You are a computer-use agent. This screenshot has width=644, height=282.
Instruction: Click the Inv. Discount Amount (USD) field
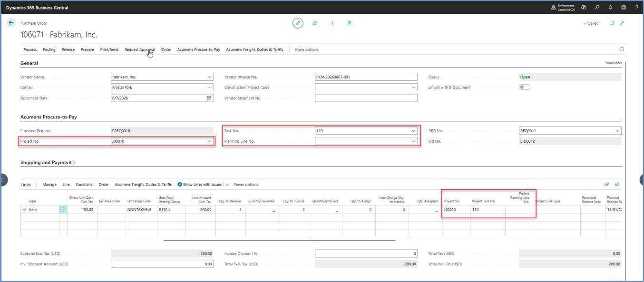point(162,264)
